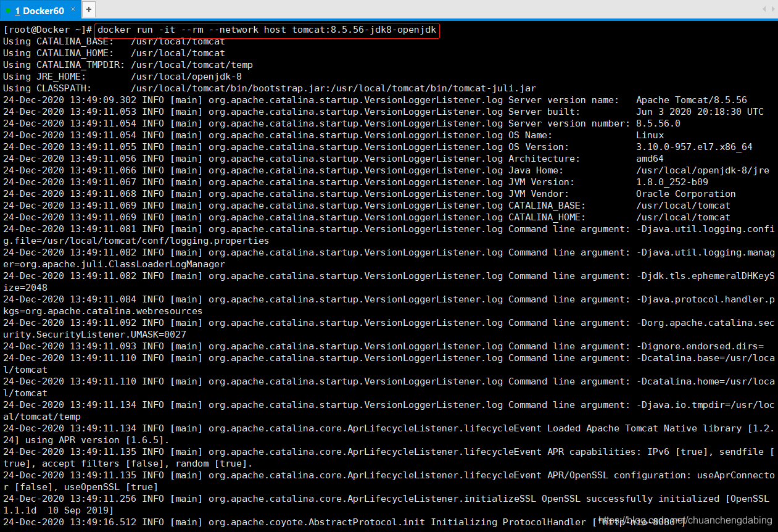
Task: Click the OS name value 'Linux'
Action: pos(650,135)
